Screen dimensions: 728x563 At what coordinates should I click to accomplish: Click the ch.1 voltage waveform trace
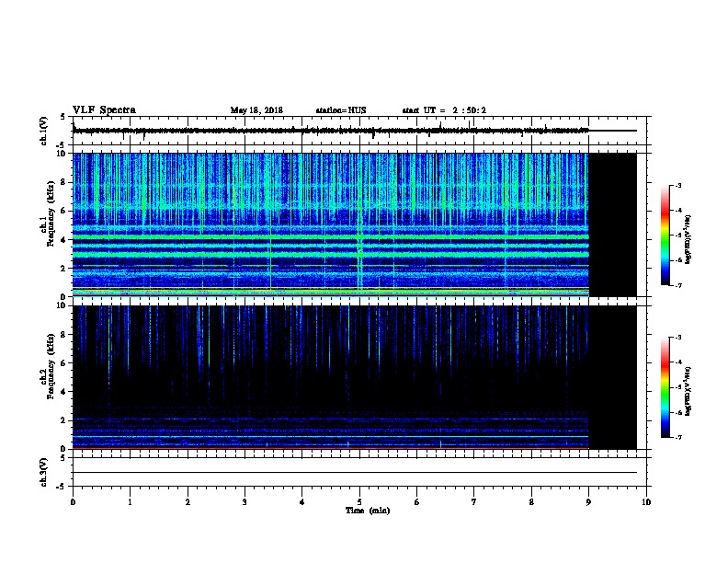pos(331,131)
